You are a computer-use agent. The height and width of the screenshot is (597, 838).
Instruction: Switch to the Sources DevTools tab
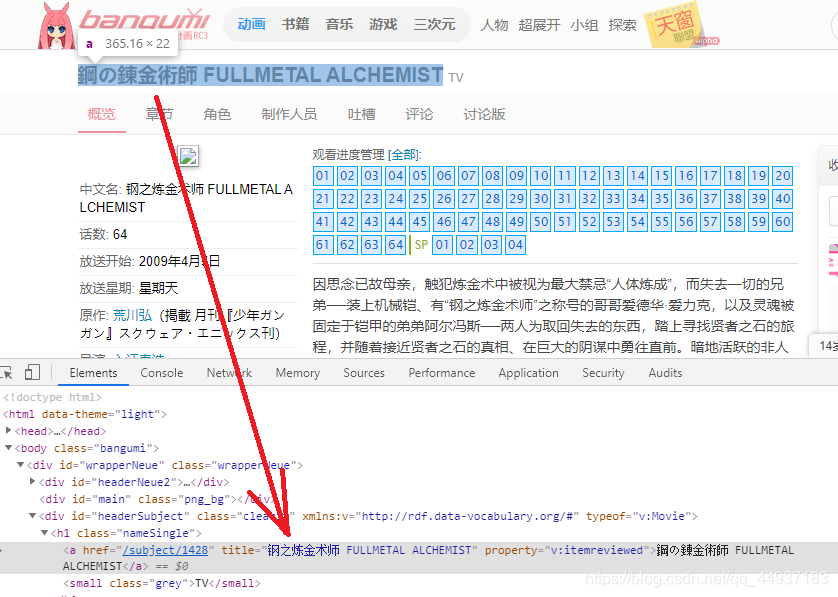[364, 373]
